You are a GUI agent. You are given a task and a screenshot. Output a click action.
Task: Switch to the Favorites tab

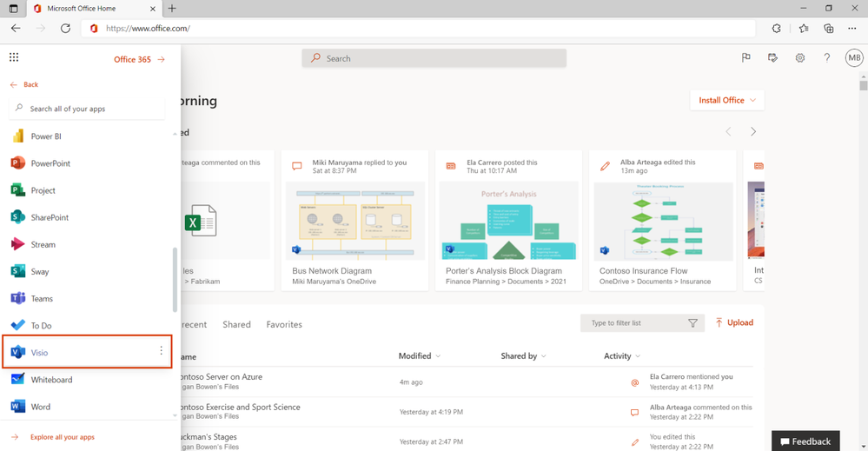pos(284,324)
